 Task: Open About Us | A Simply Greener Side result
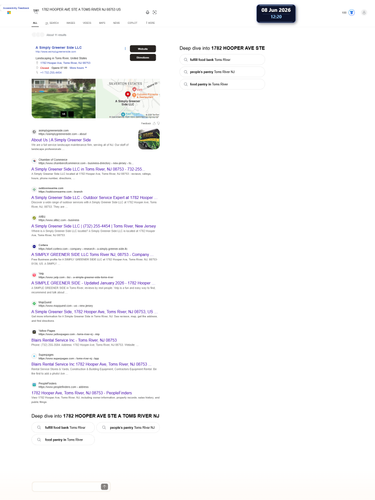coord(61,140)
